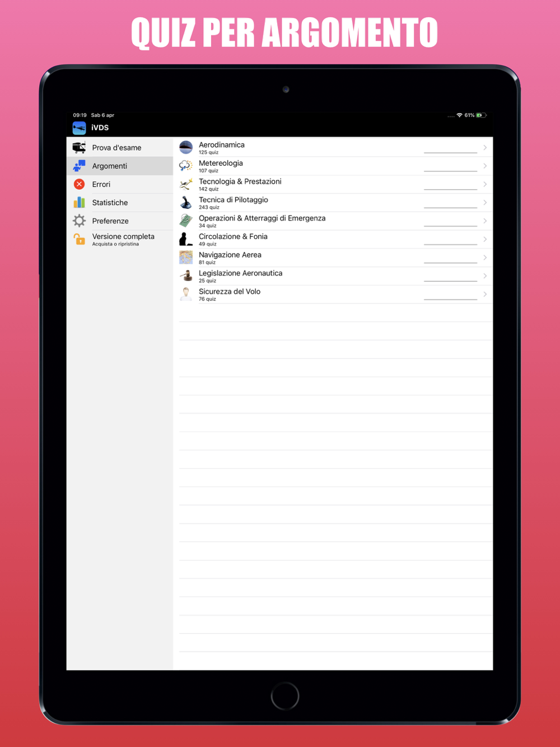Image resolution: width=560 pixels, height=747 pixels.
Task: Open Tecnologia & Prestazioni row chevron
Action: [485, 184]
